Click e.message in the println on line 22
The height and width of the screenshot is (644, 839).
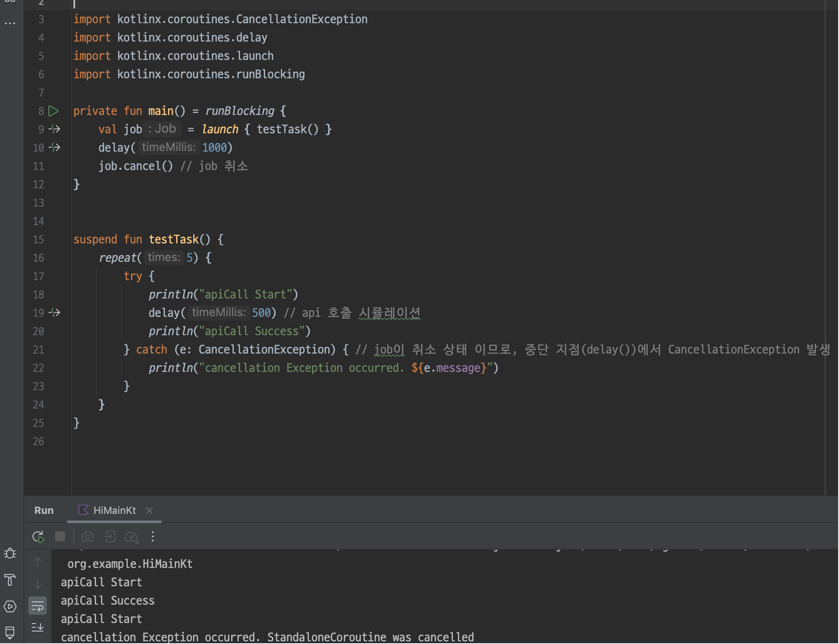click(x=452, y=368)
